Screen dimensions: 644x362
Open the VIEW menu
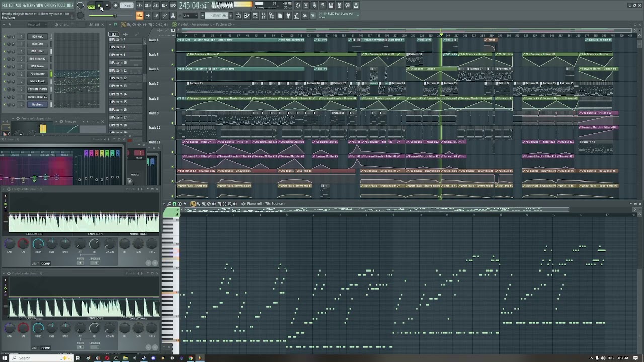[x=40, y=5]
